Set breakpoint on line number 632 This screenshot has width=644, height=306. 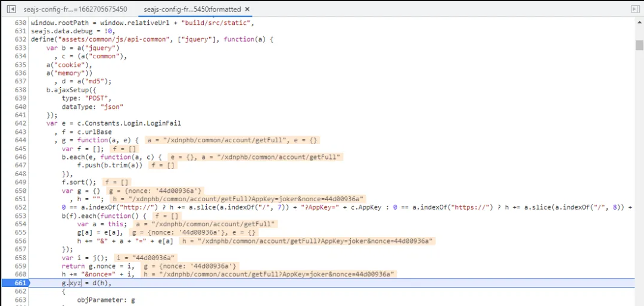pyautogui.click(x=20, y=39)
